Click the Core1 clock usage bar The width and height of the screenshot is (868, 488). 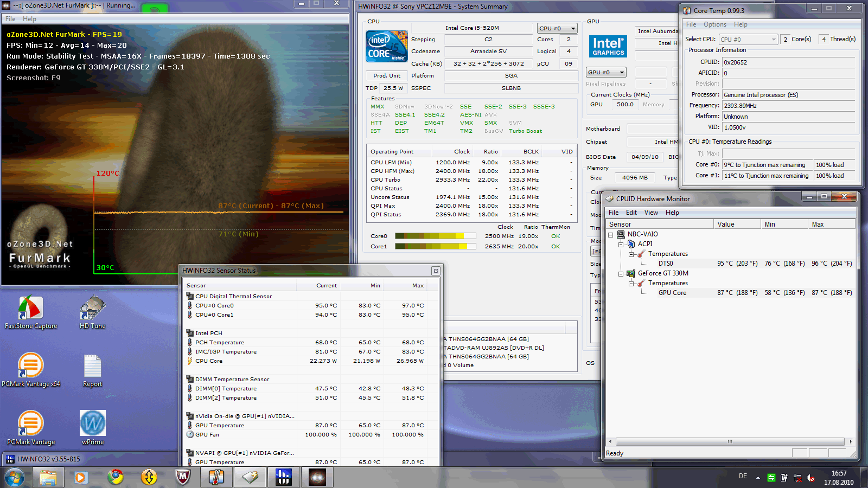(x=435, y=247)
